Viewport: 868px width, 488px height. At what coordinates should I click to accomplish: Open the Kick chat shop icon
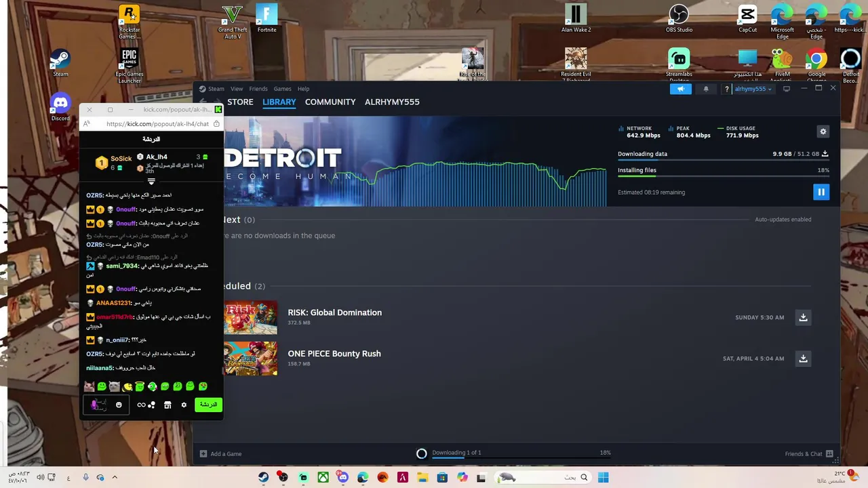coord(167,405)
